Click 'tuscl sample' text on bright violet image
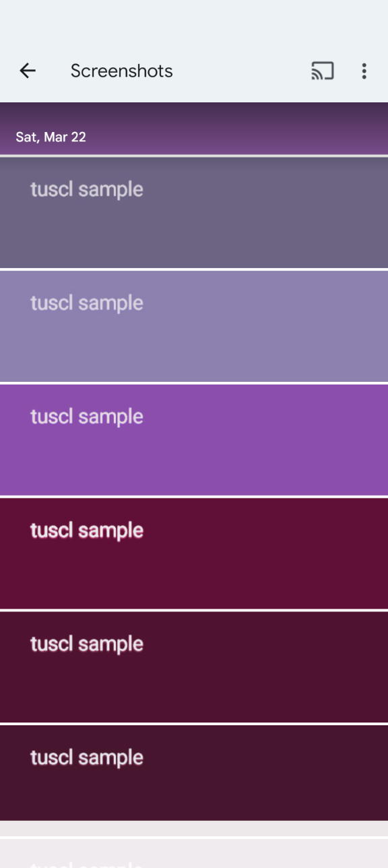Image resolution: width=388 pixels, height=868 pixels. pos(87,418)
